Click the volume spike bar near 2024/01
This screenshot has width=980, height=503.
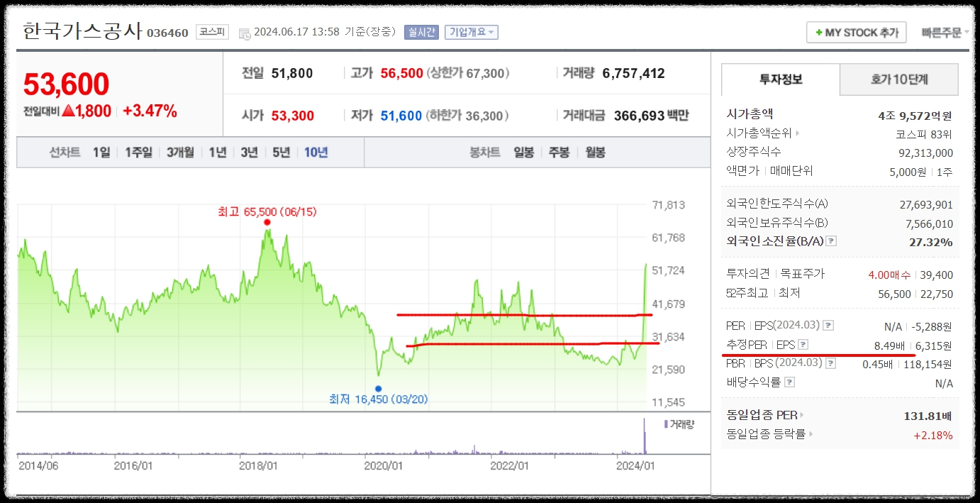point(645,435)
